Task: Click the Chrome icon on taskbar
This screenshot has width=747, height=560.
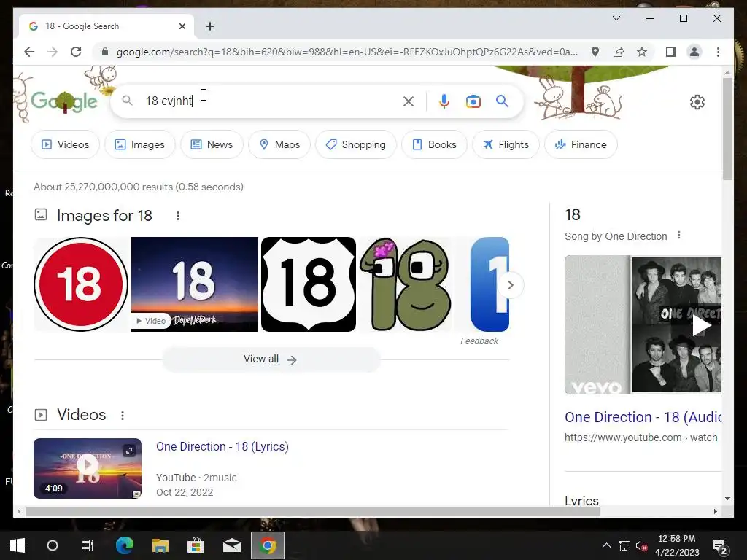Action: [x=268, y=545]
